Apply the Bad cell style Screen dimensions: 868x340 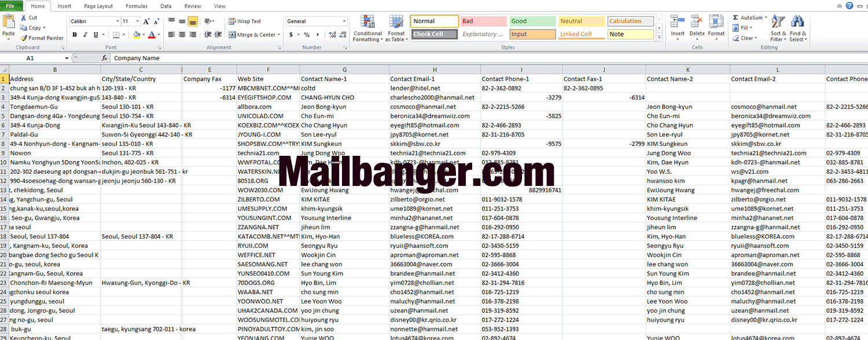click(x=484, y=21)
